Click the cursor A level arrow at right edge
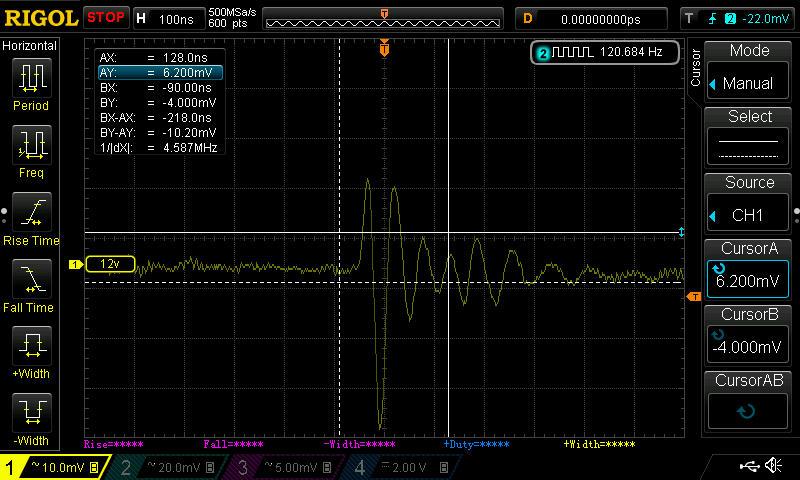 click(682, 232)
